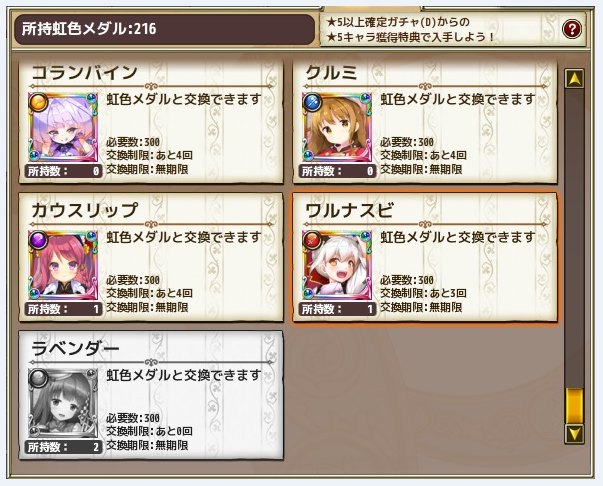Select the greyed-out ラベンダー portrait
Viewport: 603px width, 486px height.
63,403
